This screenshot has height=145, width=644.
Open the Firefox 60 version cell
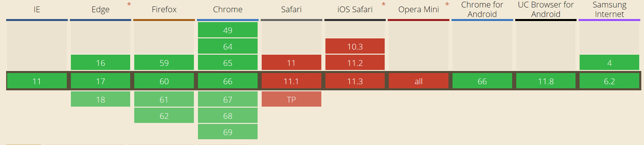(164, 81)
